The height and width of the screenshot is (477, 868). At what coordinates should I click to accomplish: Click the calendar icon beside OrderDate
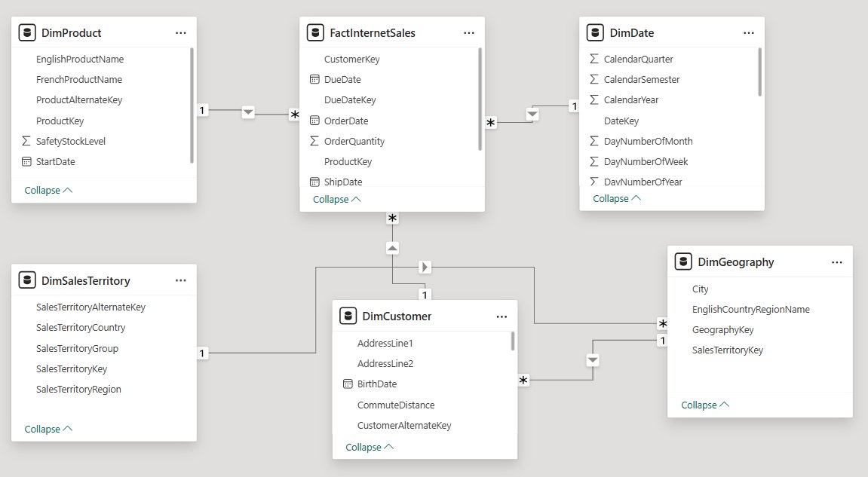[314, 121]
